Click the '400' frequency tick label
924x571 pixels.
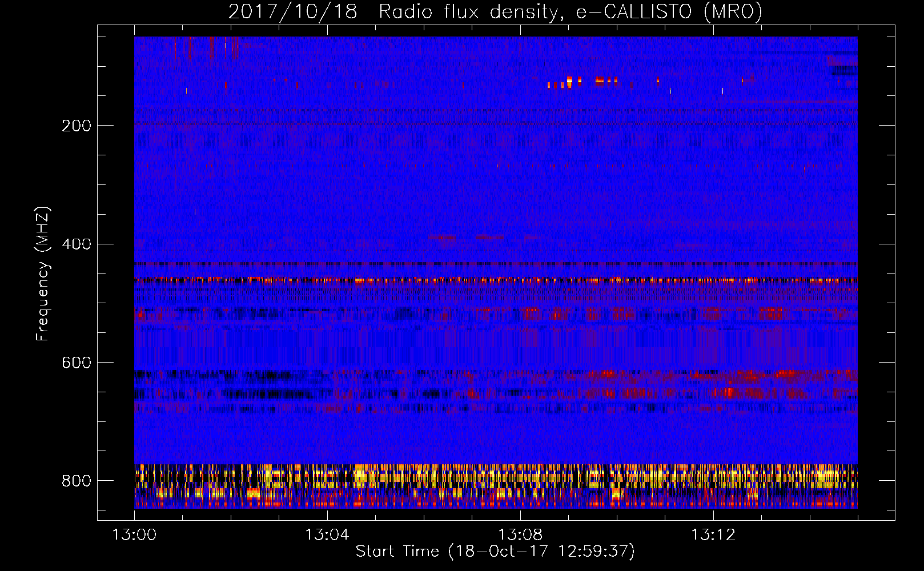pyautogui.click(x=76, y=244)
